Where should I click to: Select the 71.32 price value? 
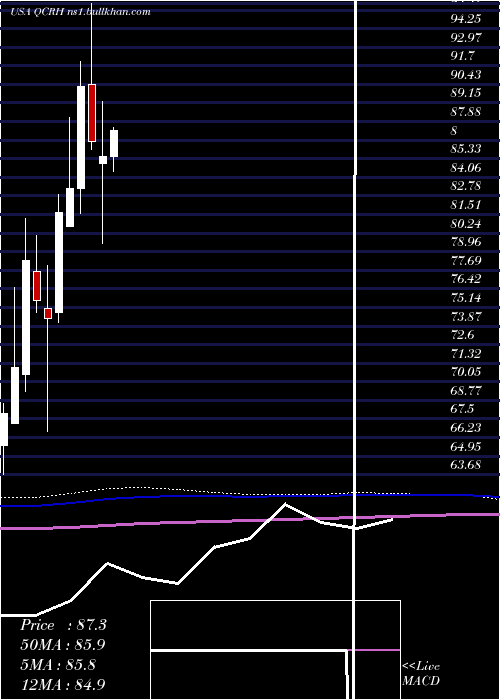465,353
